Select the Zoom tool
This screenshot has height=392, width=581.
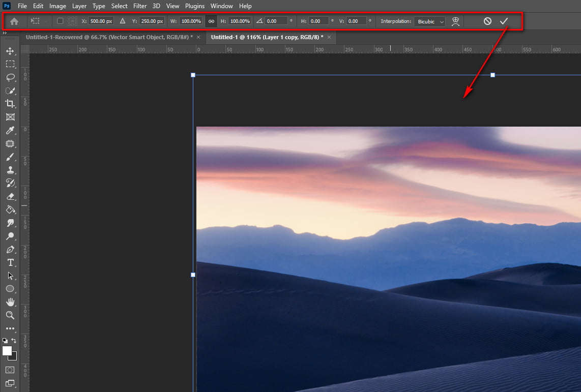coord(10,315)
